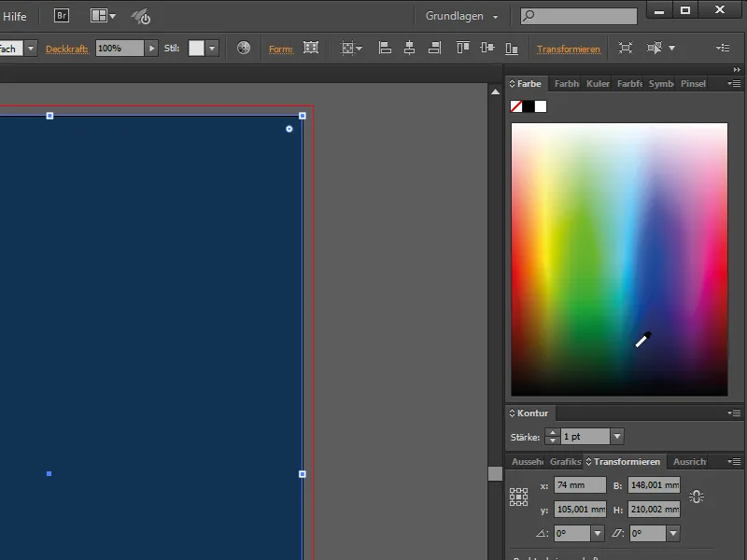The height and width of the screenshot is (560, 747).
Task: Click the 100% opacity input field
Action: (120, 49)
